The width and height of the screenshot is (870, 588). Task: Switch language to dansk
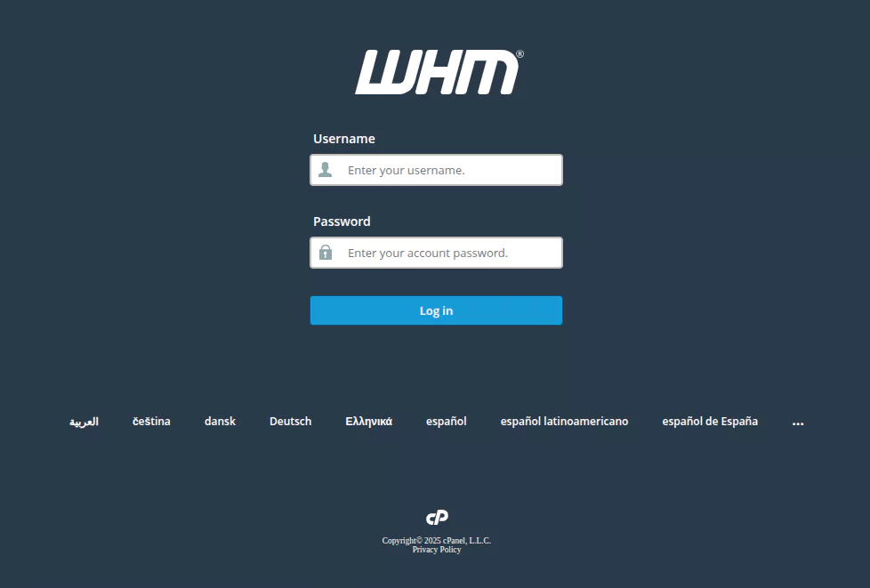coord(221,421)
